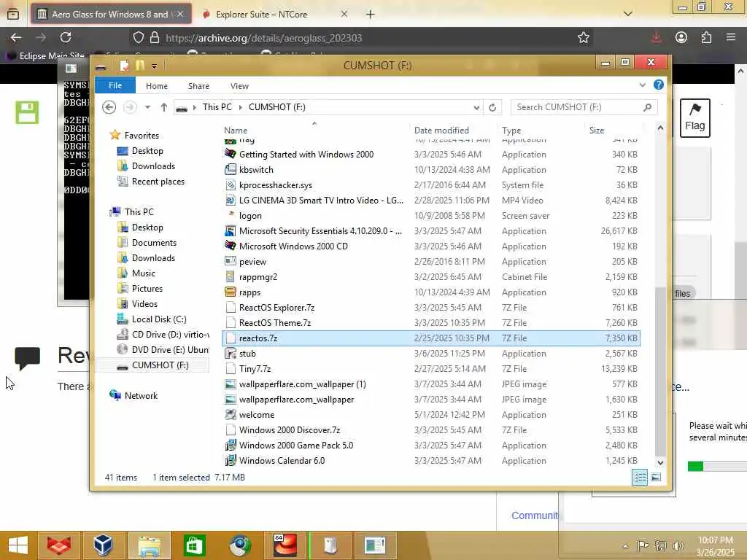The height and width of the screenshot is (560, 747).
Task: Open the Share ribbon tab
Action: click(198, 86)
